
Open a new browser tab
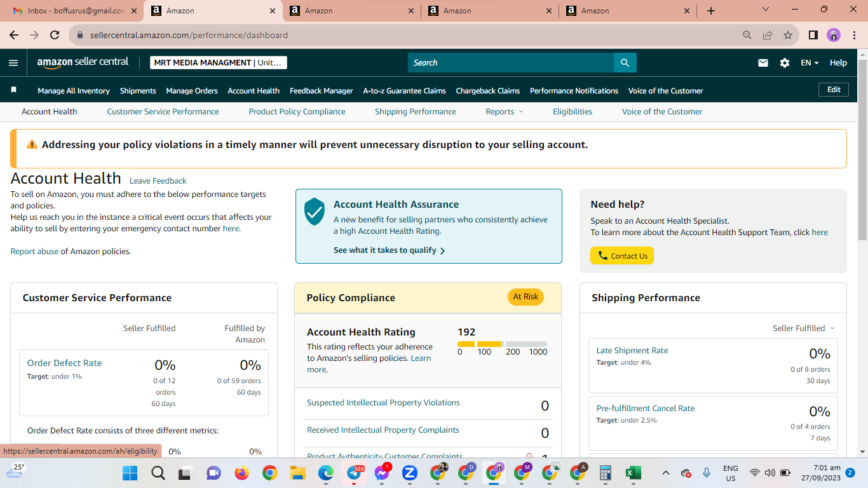pyautogui.click(x=711, y=11)
